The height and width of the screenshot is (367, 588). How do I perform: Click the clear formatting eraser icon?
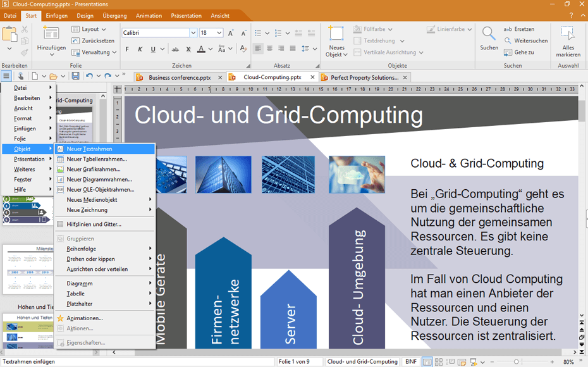(x=243, y=49)
